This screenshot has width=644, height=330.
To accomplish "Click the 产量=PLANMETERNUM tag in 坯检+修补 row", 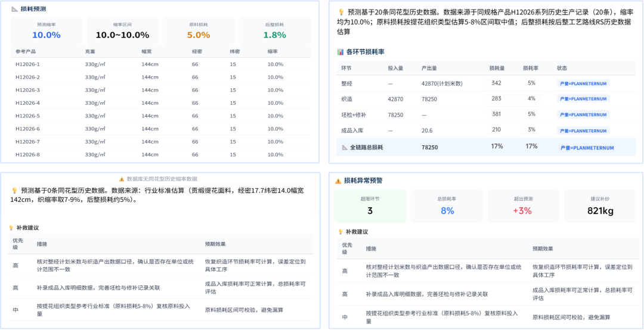I will point(583,115).
